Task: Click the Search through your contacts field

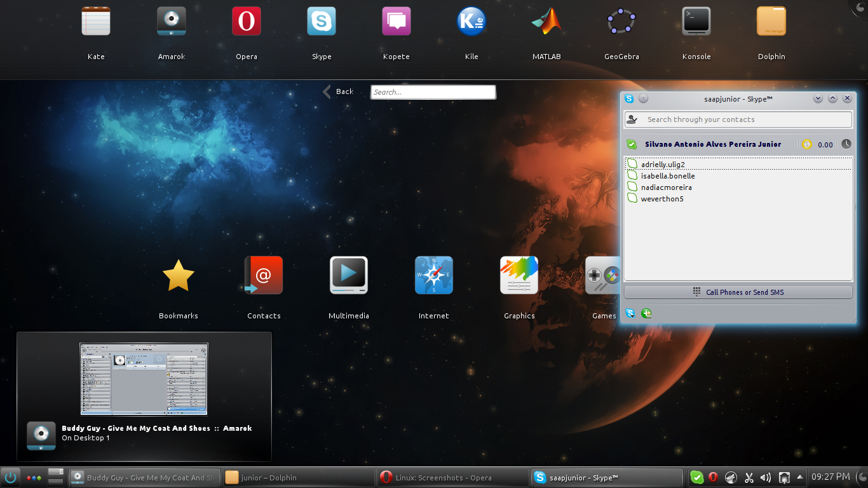Action: pos(738,119)
